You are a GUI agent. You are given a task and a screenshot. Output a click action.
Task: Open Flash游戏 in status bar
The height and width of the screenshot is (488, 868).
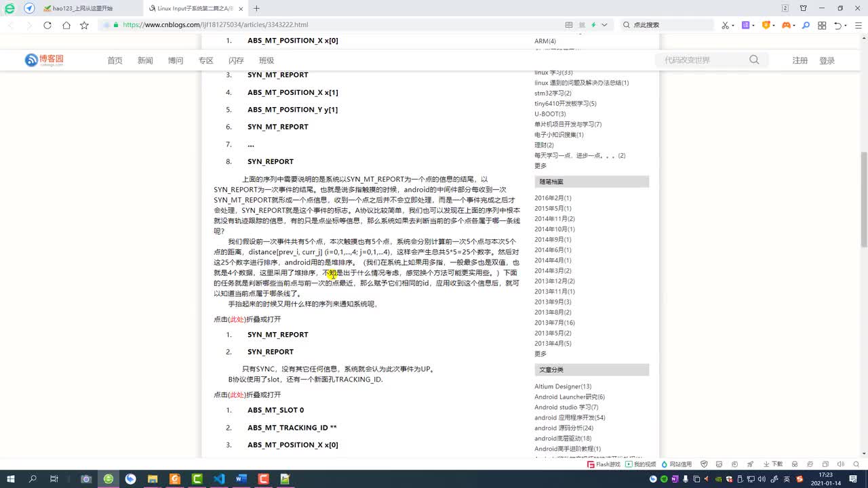click(x=604, y=464)
